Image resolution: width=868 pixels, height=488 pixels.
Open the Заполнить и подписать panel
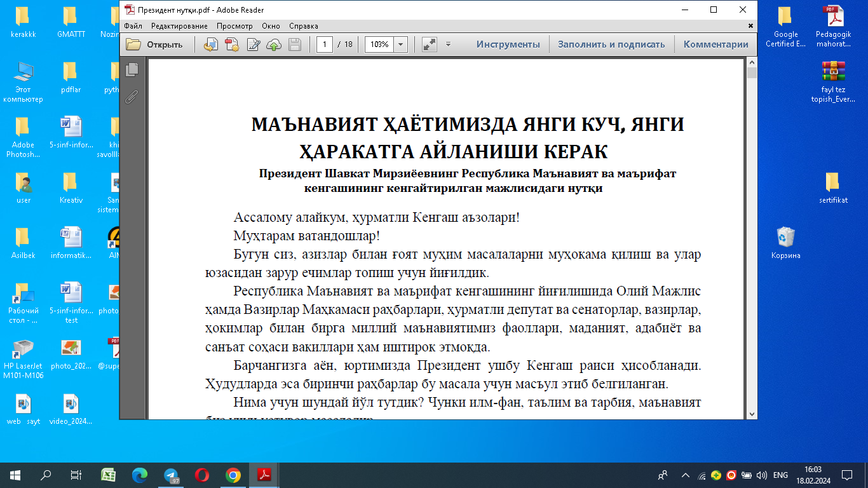coord(611,44)
